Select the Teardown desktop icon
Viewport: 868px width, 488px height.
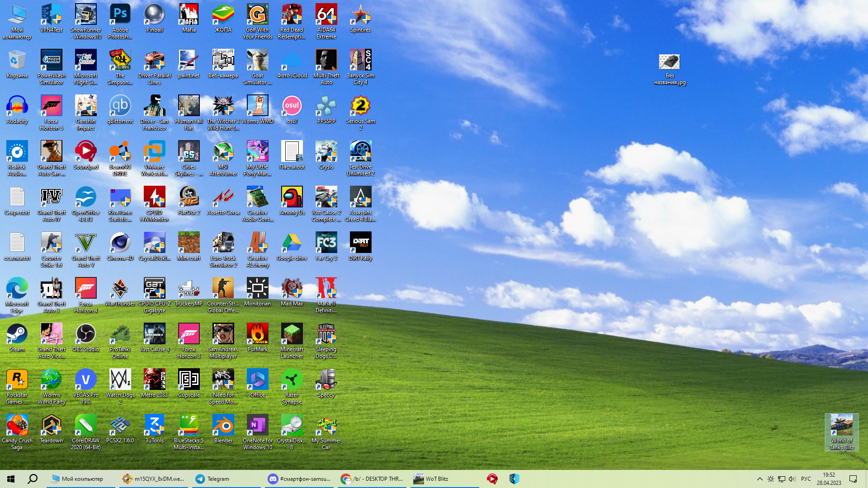pos(52,429)
